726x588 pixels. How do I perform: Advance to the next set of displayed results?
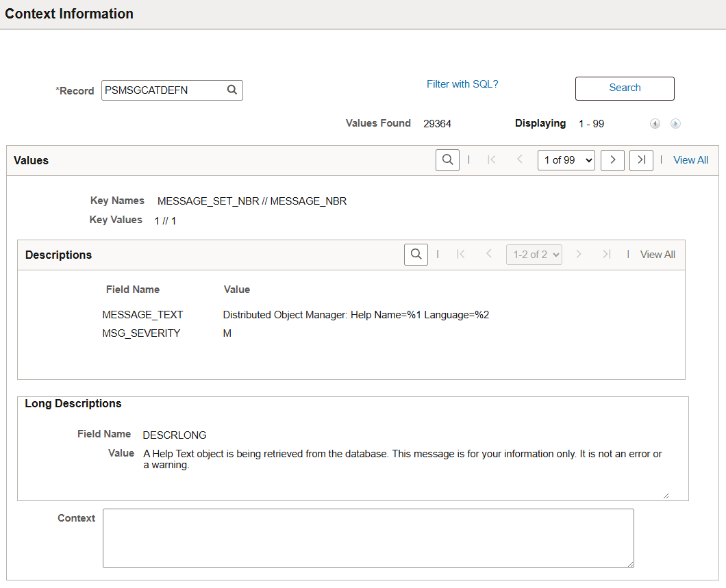675,123
